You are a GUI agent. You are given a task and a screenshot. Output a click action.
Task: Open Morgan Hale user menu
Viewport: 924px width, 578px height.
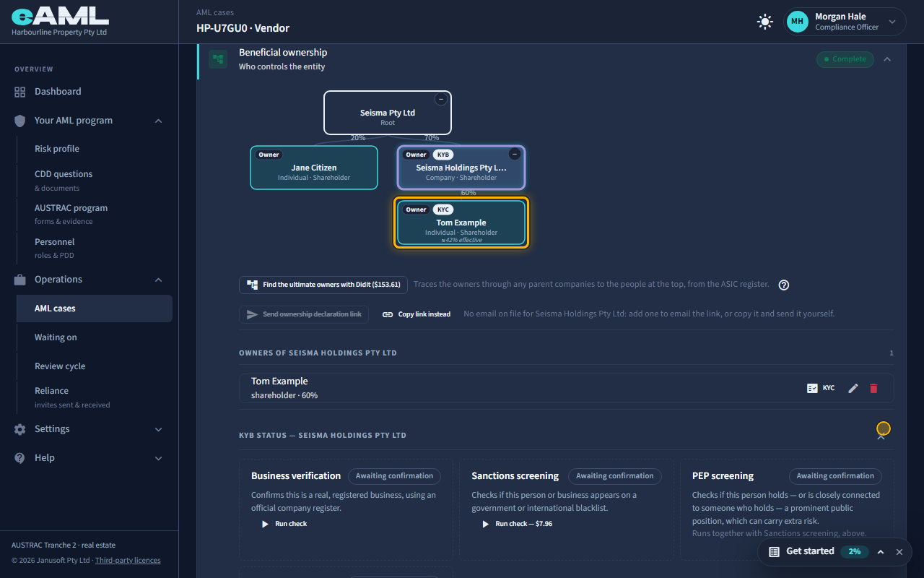845,22
